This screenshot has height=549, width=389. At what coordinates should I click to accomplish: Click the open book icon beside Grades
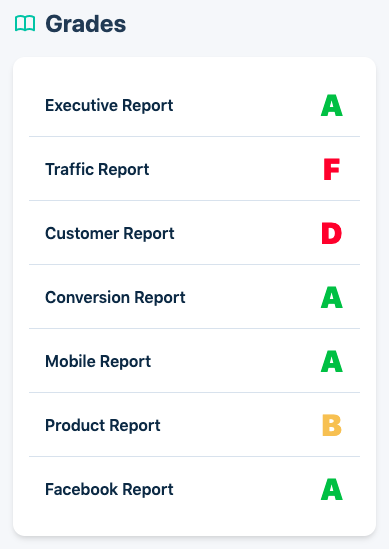[25, 23]
